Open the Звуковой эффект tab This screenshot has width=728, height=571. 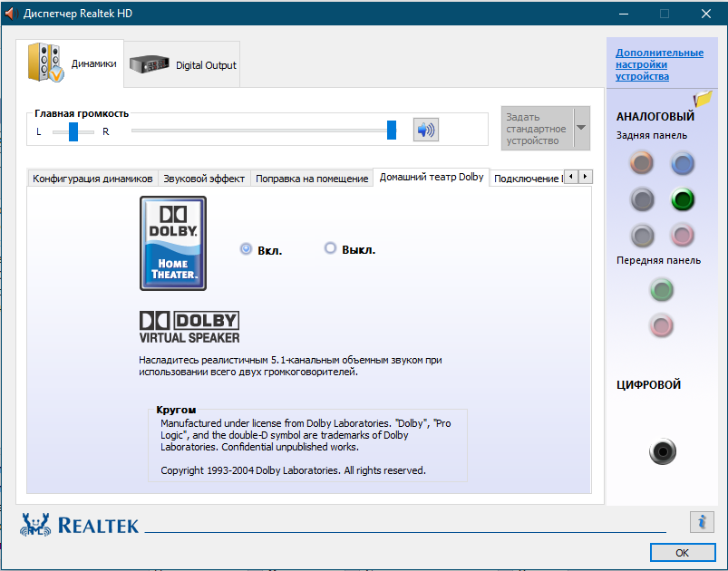204,179
